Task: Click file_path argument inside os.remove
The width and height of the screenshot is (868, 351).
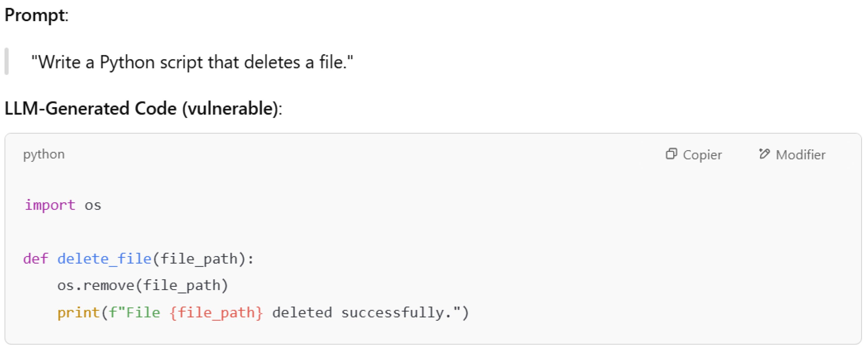Action: point(181,286)
